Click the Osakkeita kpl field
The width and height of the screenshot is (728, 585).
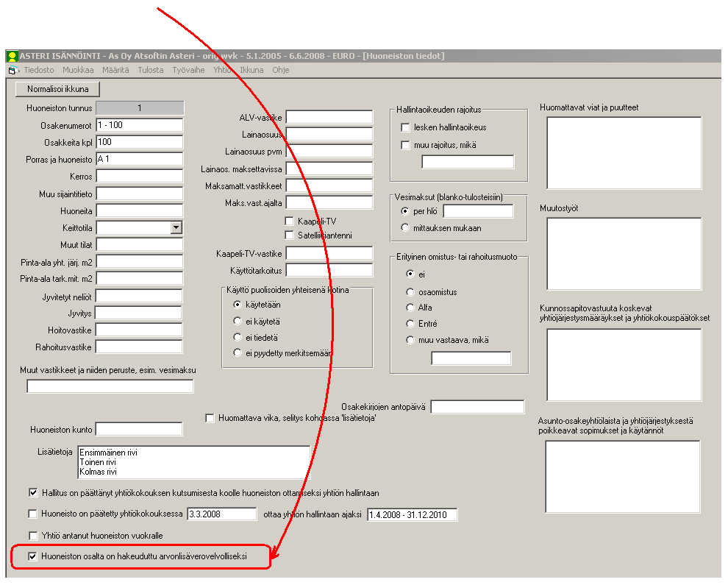coord(139,142)
